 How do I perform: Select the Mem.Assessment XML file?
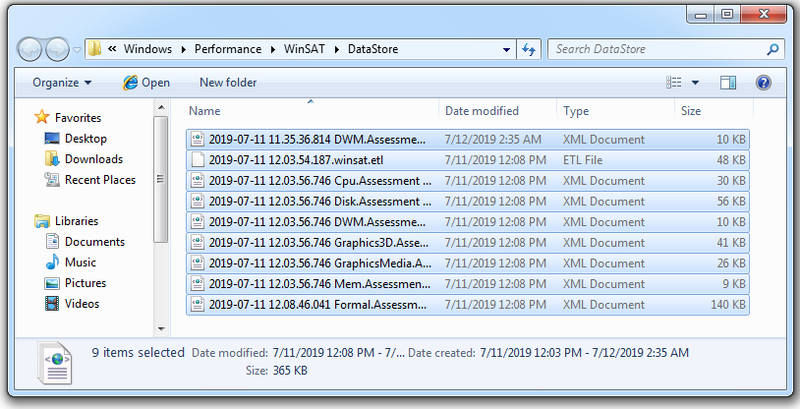468,284
